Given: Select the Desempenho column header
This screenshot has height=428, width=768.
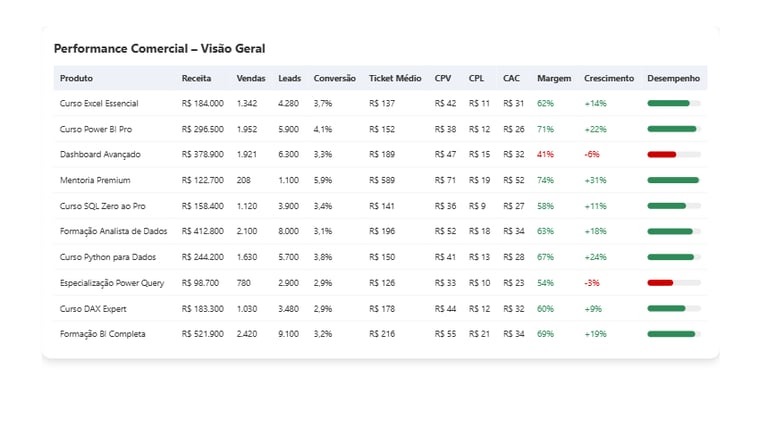Looking at the screenshot, I should (x=673, y=78).
